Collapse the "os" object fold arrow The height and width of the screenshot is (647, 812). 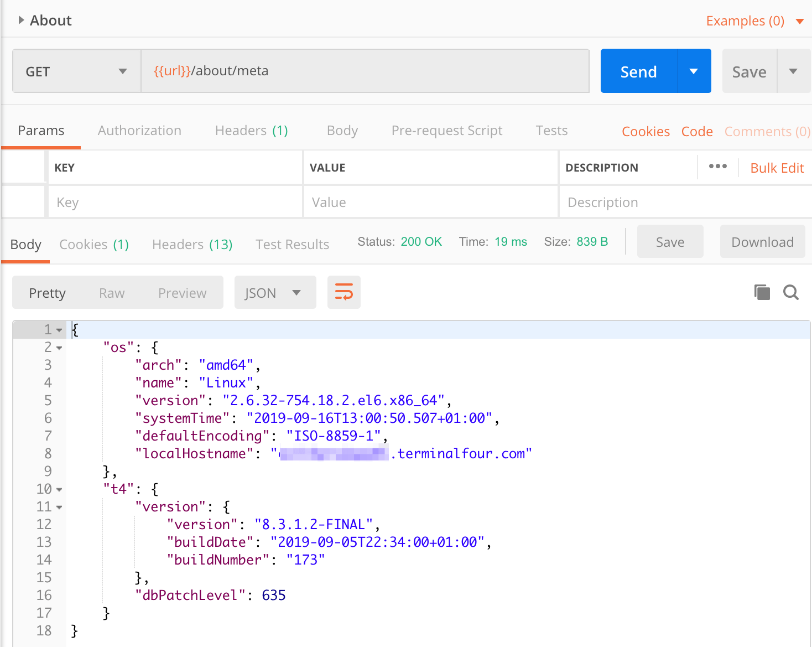(x=59, y=348)
